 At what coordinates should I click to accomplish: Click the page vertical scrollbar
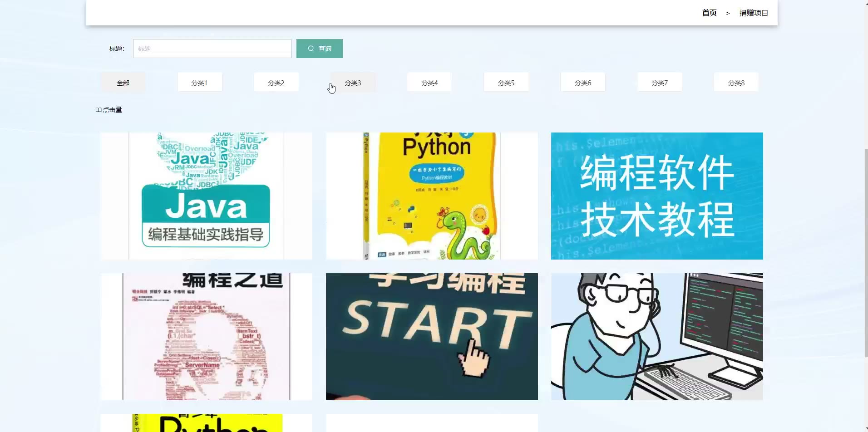pos(865,252)
